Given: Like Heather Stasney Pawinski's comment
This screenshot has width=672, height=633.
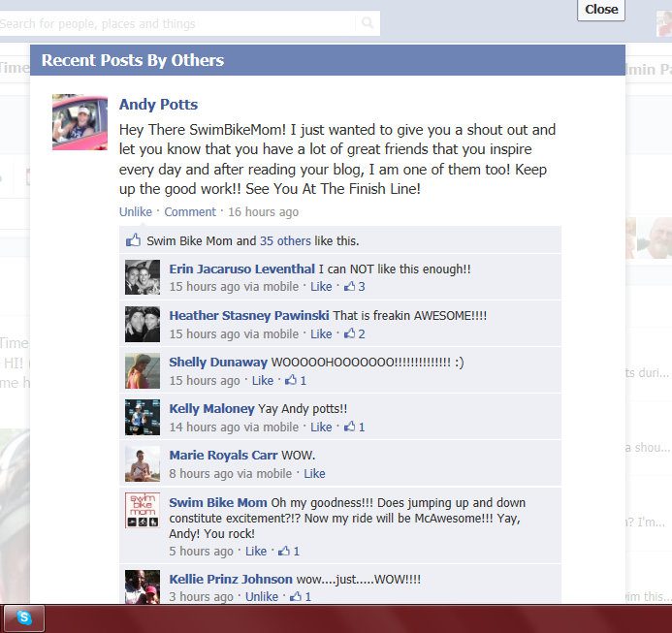Looking at the screenshot, I should 321,333.
